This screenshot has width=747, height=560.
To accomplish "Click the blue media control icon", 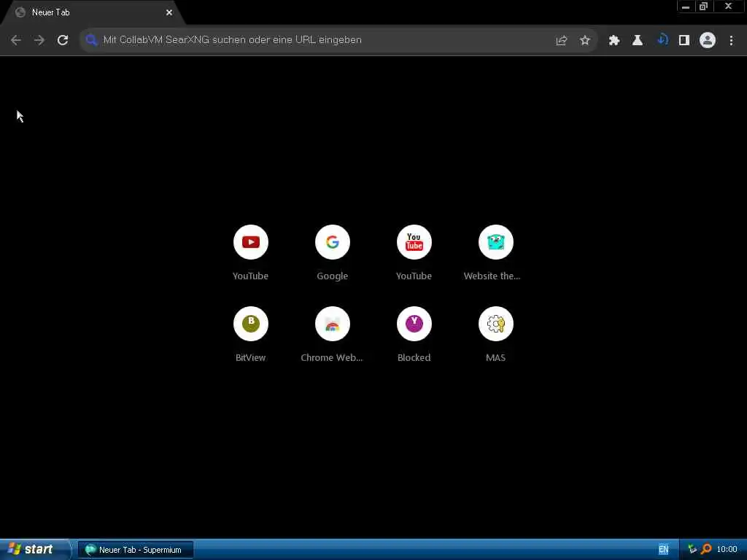I will pyautogui.click(x=662, y=39).
